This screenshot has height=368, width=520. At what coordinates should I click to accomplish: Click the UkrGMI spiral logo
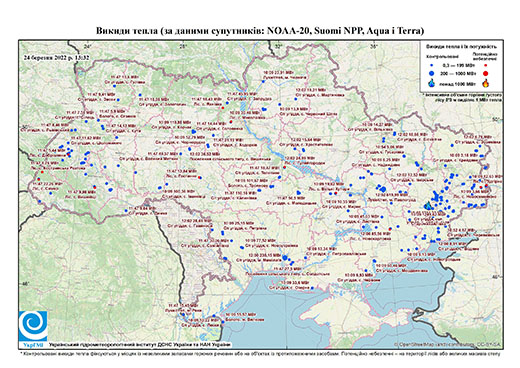pyautogui.click(x=33, y=326)
